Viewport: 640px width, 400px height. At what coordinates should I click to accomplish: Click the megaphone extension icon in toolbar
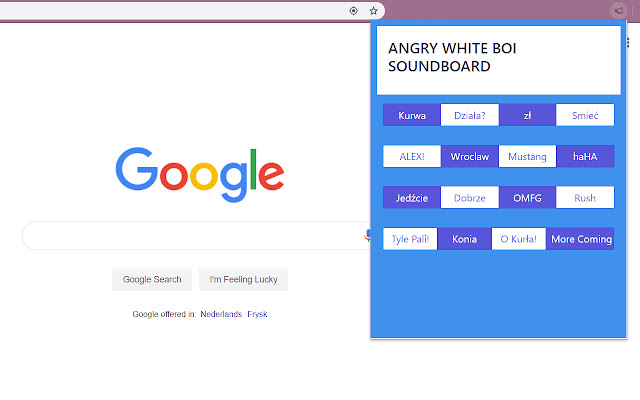(x=619, y=11)
